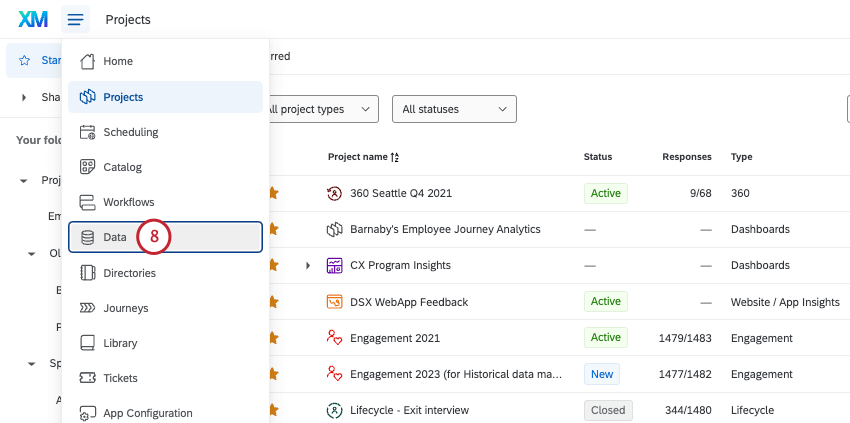Image resolution: width=850 pixels, height=423 pixels.
Task: Open App Configuration from the menu
Action: [147, 413]
